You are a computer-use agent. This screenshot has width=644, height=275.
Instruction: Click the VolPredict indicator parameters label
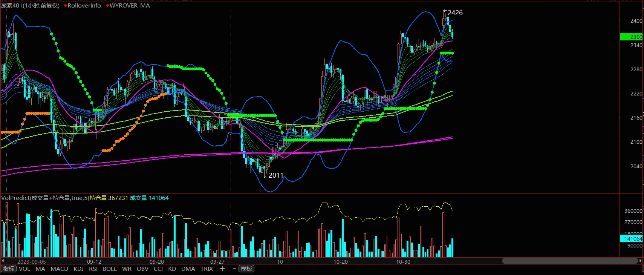[x=45, y=198]
